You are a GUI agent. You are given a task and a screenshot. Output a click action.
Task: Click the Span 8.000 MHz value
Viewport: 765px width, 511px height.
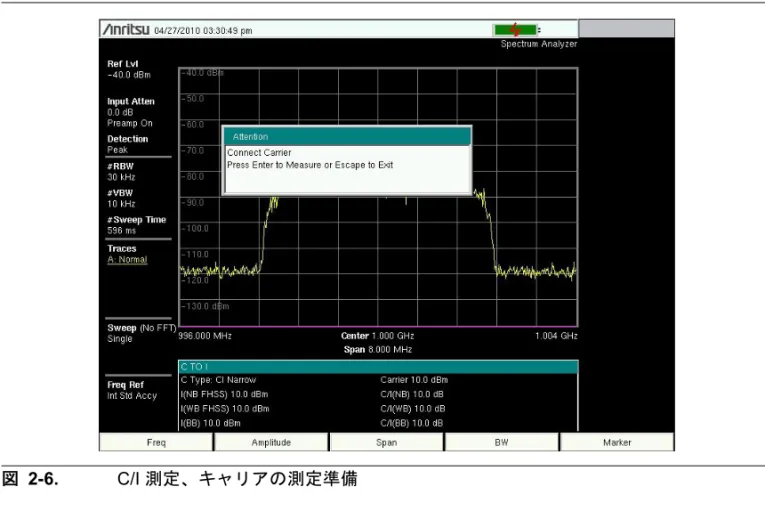[378, 349]
